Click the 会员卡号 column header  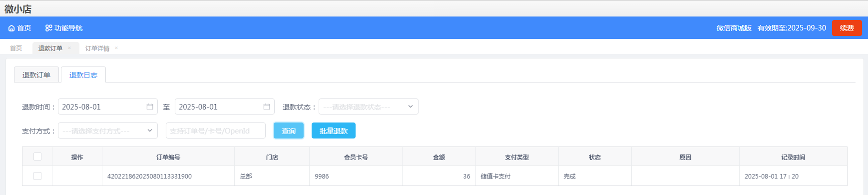356,157
